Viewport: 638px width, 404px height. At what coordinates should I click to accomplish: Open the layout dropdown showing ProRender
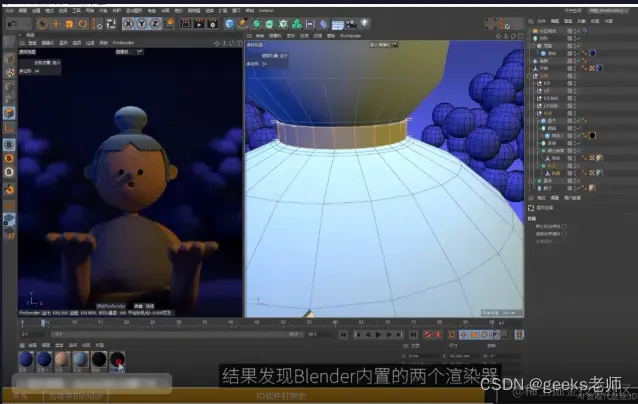pyautogui.click(x=609, y=11)
